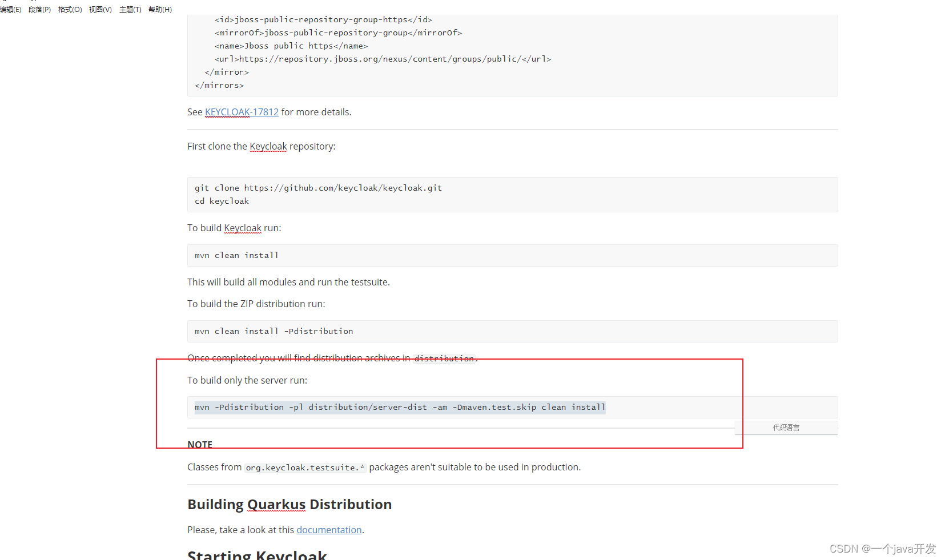Screen dimensions: 945x560
Task: Click the highlighted mvn -Pdistribution command
Action: [x=400, y=407]
